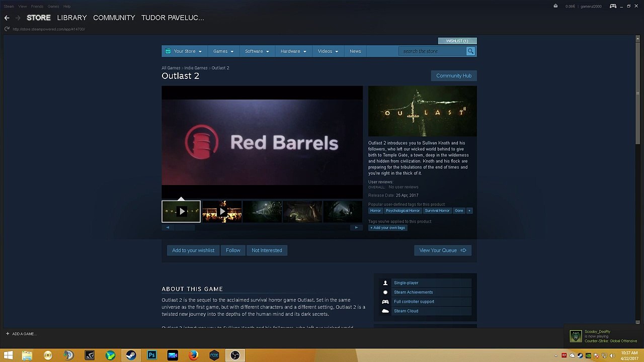Screen dimensions: 644x362
Task: Click the plus icon next to Add a Game
Action: coord(8,334)
